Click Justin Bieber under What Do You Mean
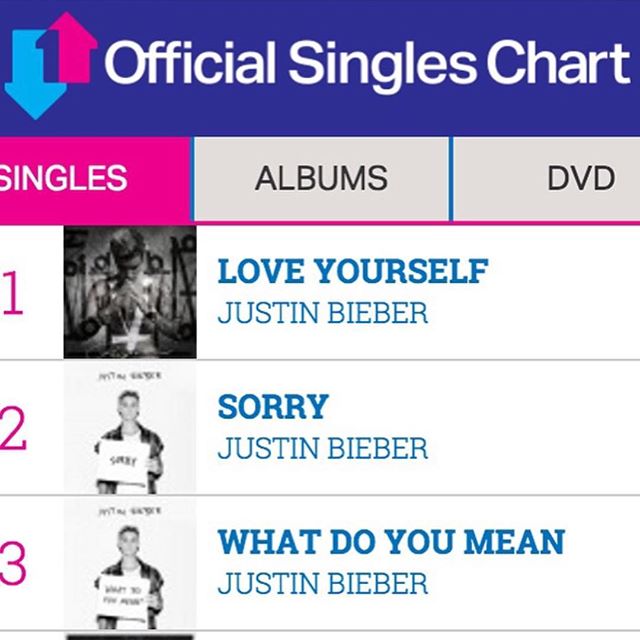This screenshot has height=640, width=640. 323,583
